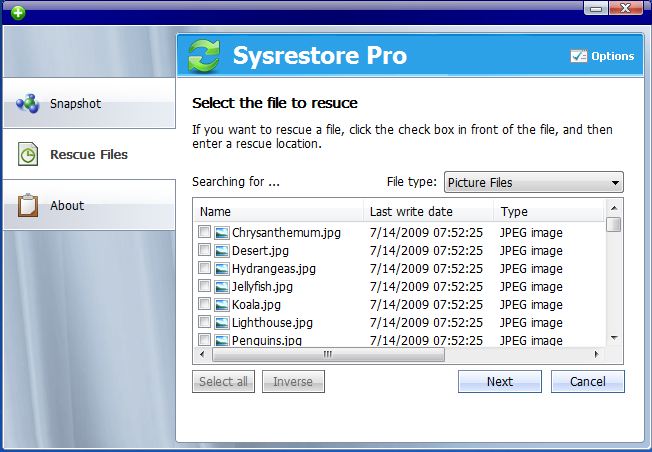Check the box for Lighthouse.jpg

pyautogui.click(x=204, y=322)
